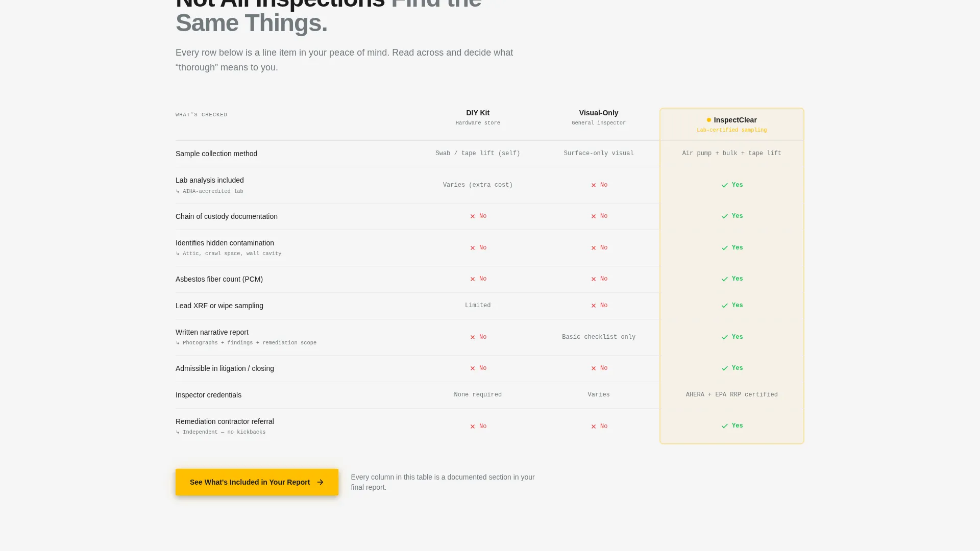
Task: Click the red X for Visual-Only Lab analysis
Action: pyautogui.click(x=594, y=185)
